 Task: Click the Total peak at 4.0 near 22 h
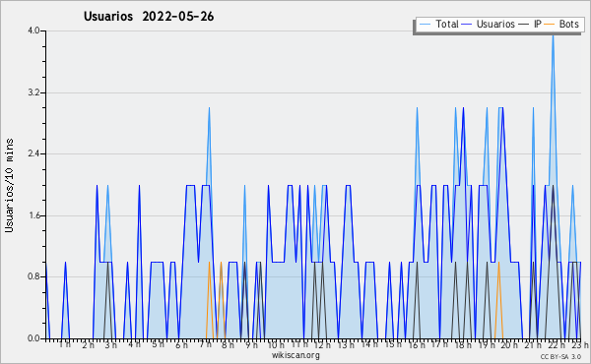point(553,34)
